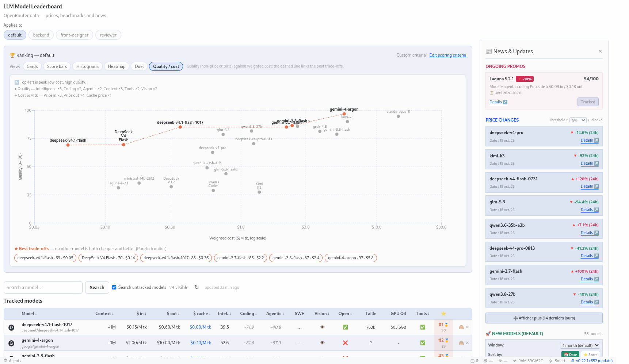Open Details for the deepseek-v4-pro price change
629x364 pixels.
590,141
